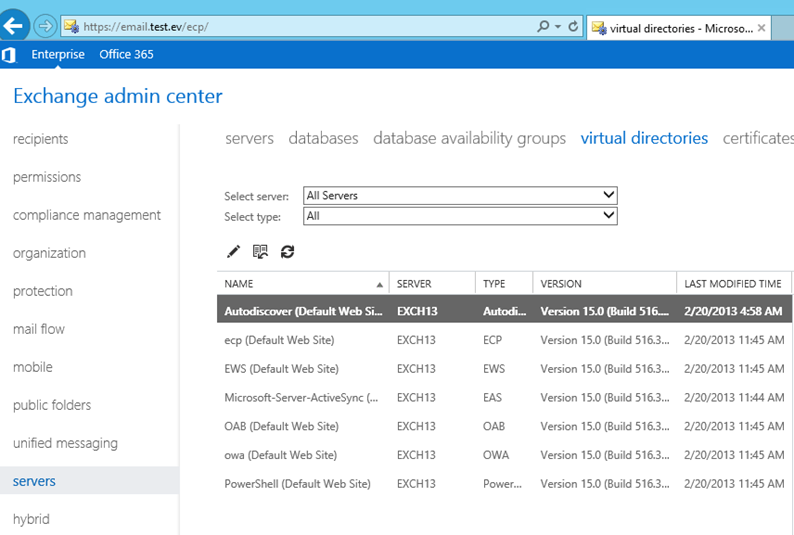The image size is (794, 535).
Task: Open the address bar dropdown arrow
Action: click(558, 26)
